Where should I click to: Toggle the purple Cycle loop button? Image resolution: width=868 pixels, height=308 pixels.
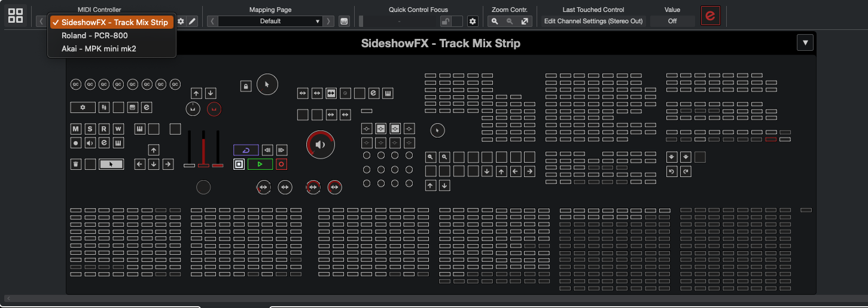pos(246,150)
